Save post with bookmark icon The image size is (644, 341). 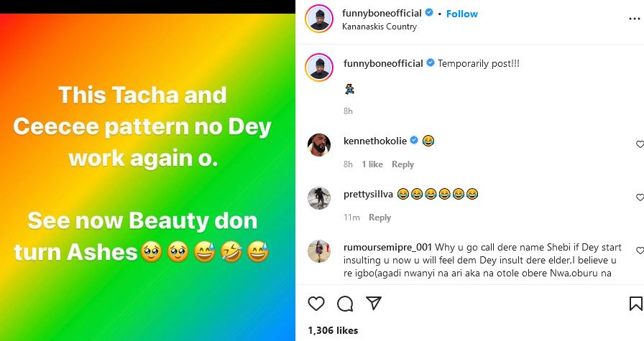click(636, 304)
